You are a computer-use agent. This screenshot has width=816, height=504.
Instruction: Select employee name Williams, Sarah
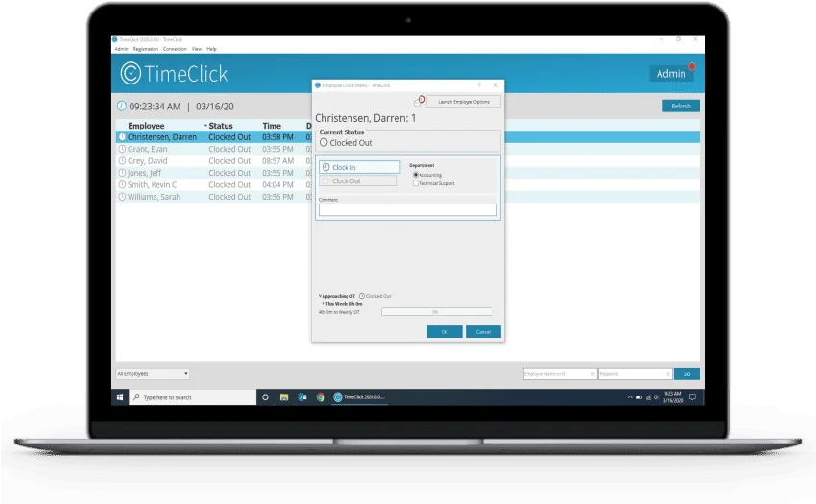tap(154, 197)
